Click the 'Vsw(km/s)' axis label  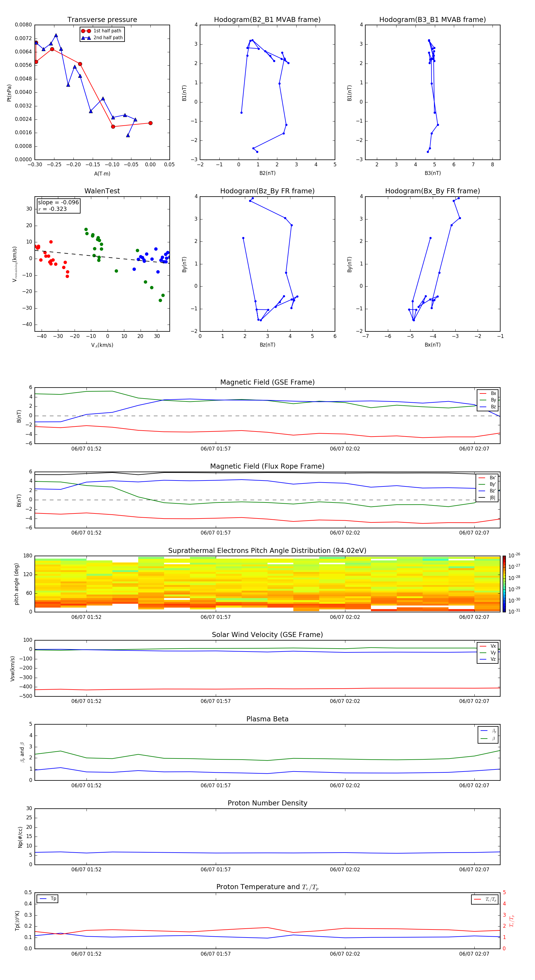[x=12, y=668]
